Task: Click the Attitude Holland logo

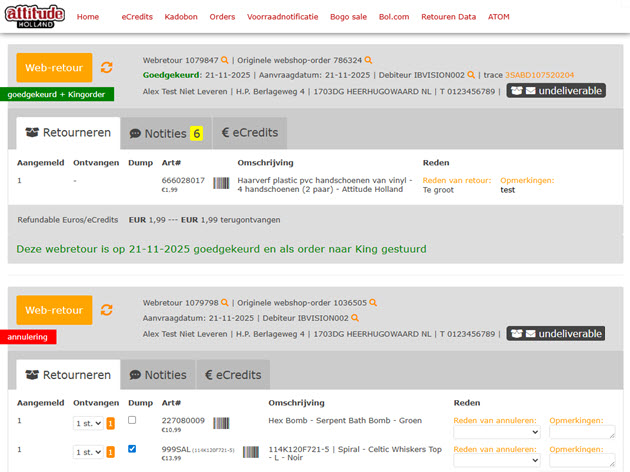Action: tap(33, 16)
